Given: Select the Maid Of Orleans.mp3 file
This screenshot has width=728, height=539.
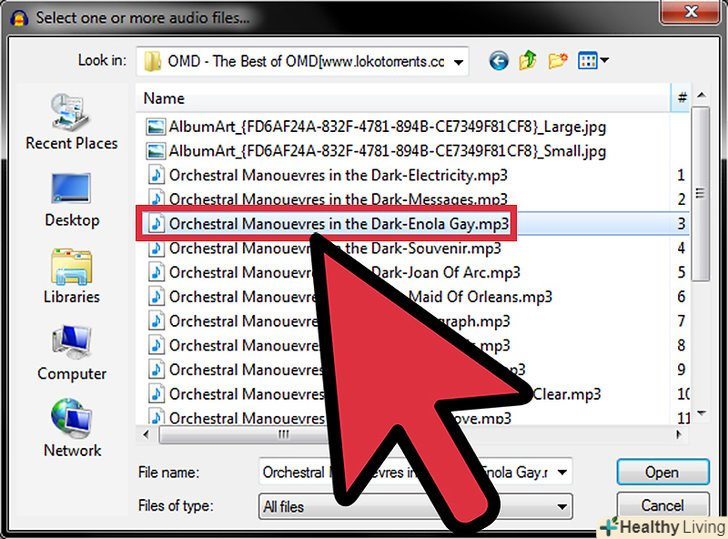Looking at the screenshot, I should [x=349, y=297].
